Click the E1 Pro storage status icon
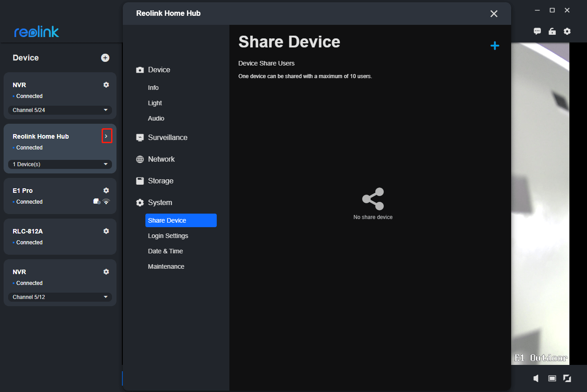 (x=97, y=201)
